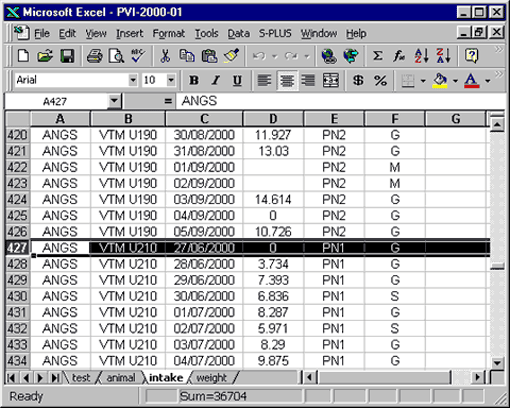510x408 pixels.
Task: Open Undo history dropdown arrow
Action: (275, 56)
